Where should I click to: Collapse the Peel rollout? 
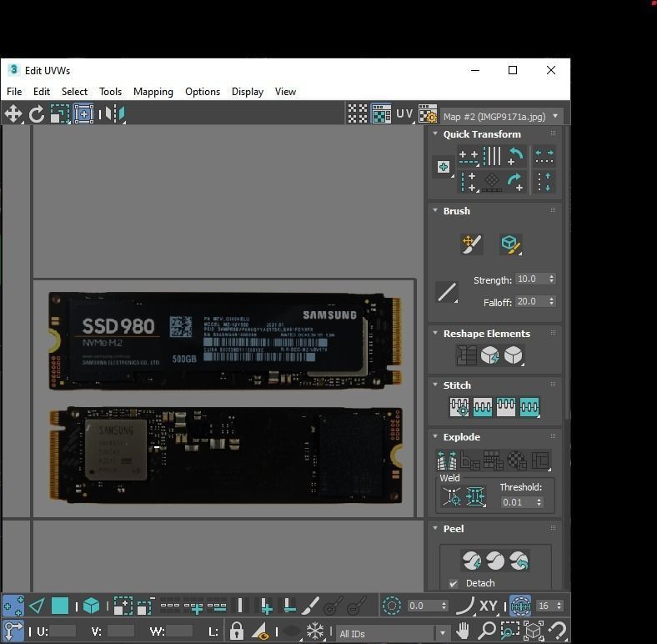click(435, 528)
